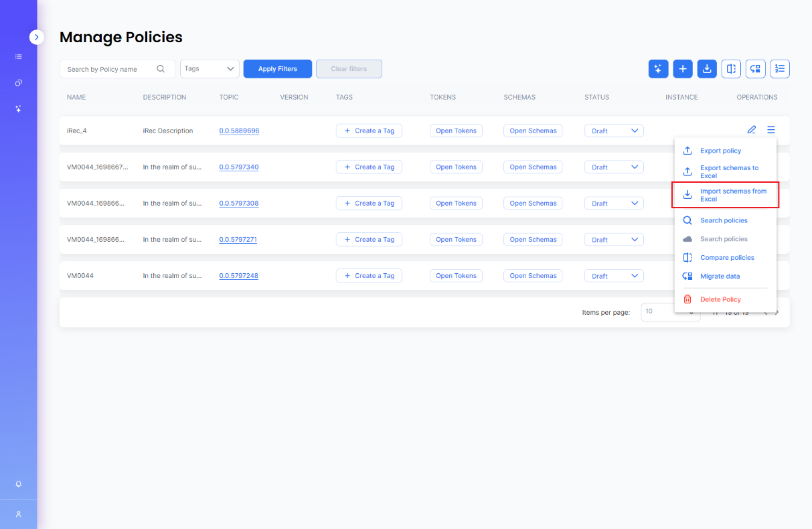Open the Draft status dropdown for iRec_4
Viewport: 812px width, 529px height.
(x=613, y=131)
